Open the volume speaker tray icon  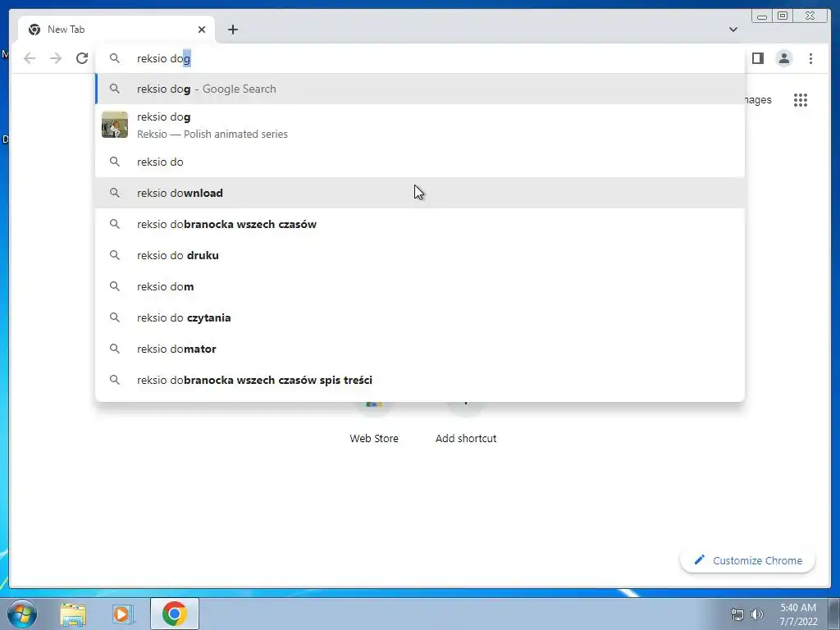point(756,614)
